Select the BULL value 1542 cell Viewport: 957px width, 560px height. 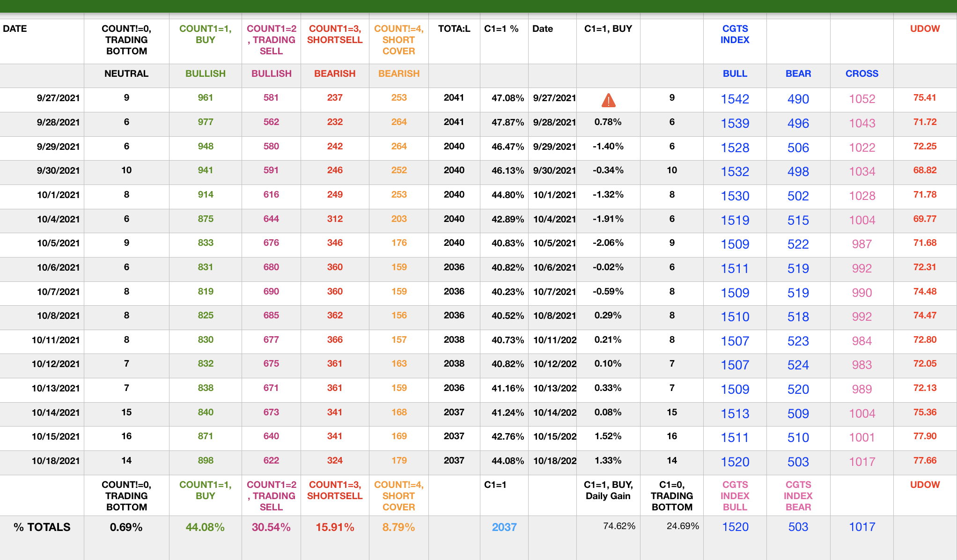pyautogui.click(x=735, y=99)
